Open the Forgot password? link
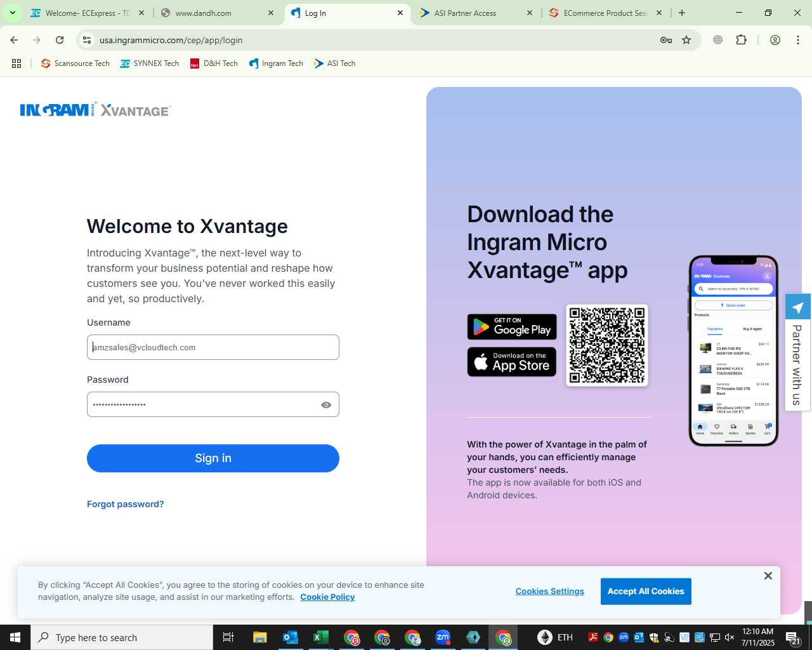The width and height of the screenshot is (812, 650). [126, 504]
